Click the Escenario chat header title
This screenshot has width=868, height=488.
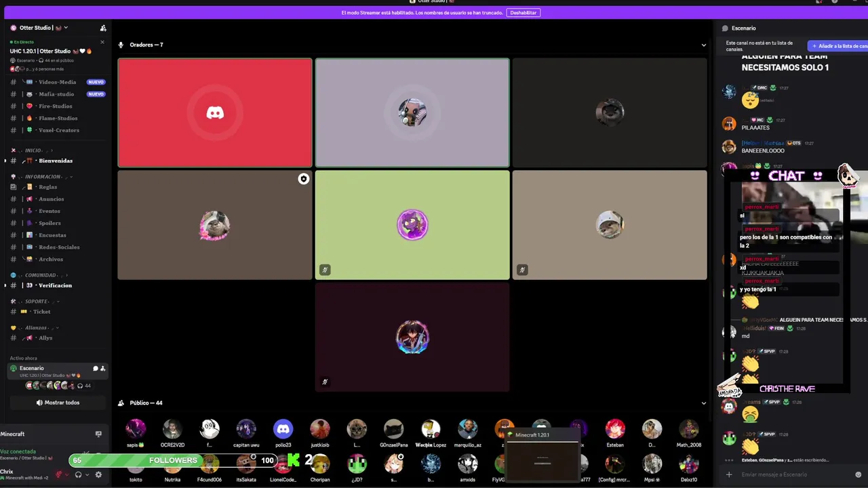(744, 28)
